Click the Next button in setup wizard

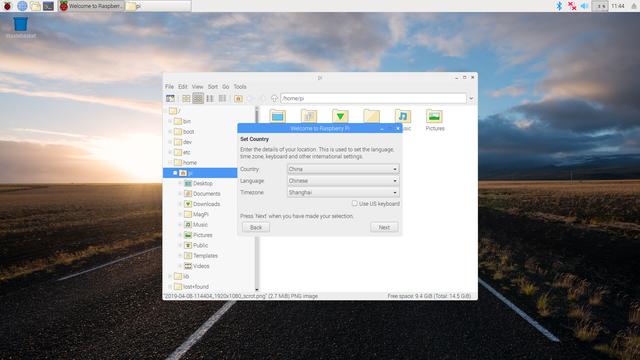[x=384, y=227]
